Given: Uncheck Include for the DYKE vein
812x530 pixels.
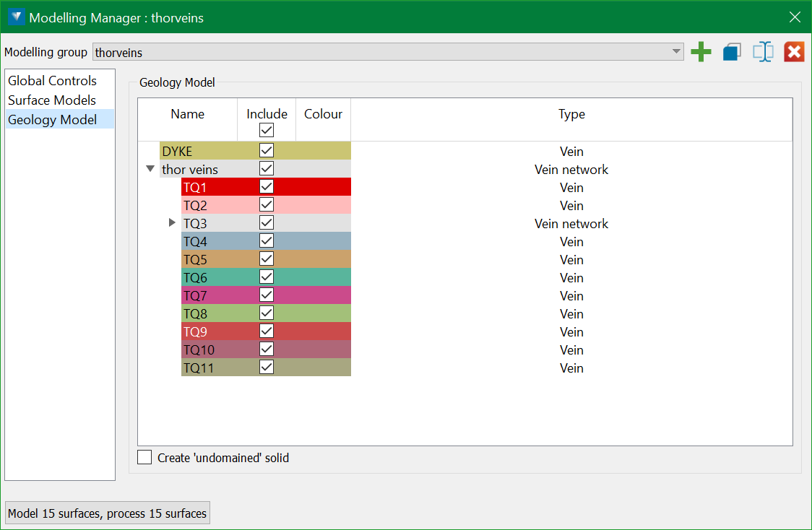Looking at the screenshot, I should click(267, 150).
